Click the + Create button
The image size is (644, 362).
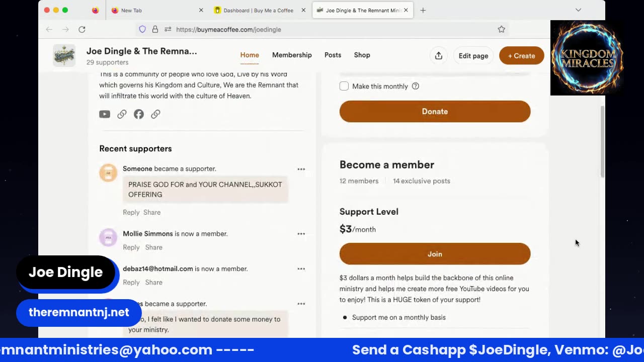click(x=521, y=55)
